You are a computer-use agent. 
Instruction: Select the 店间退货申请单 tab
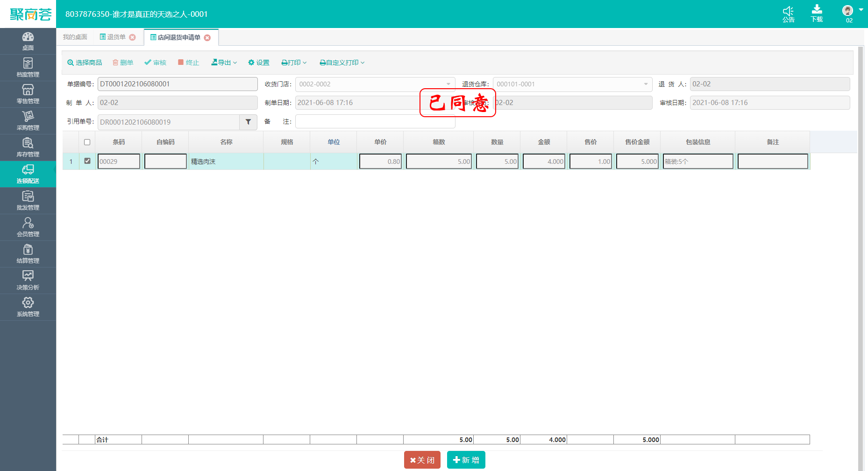175,37
